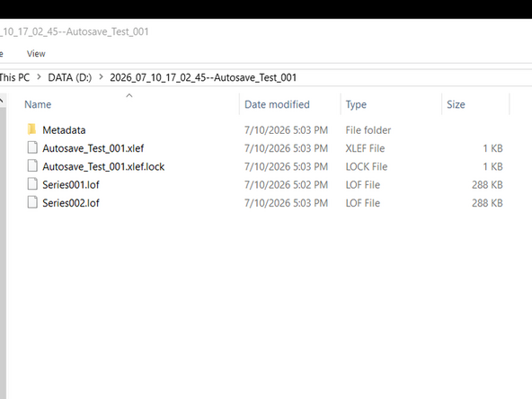Select the Series001.lof file icon
532x399 pixels.
[x=32, y=184]
